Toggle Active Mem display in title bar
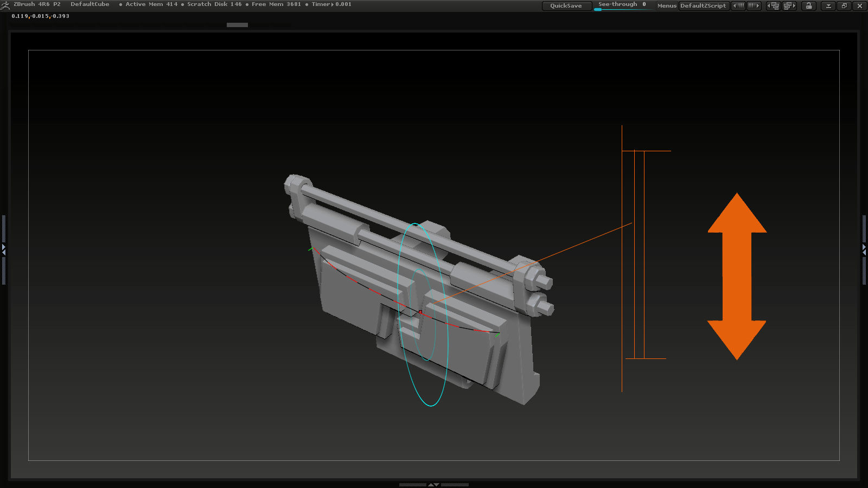The width and height of the screenshot is (868, 488). (x=149, y=4)
